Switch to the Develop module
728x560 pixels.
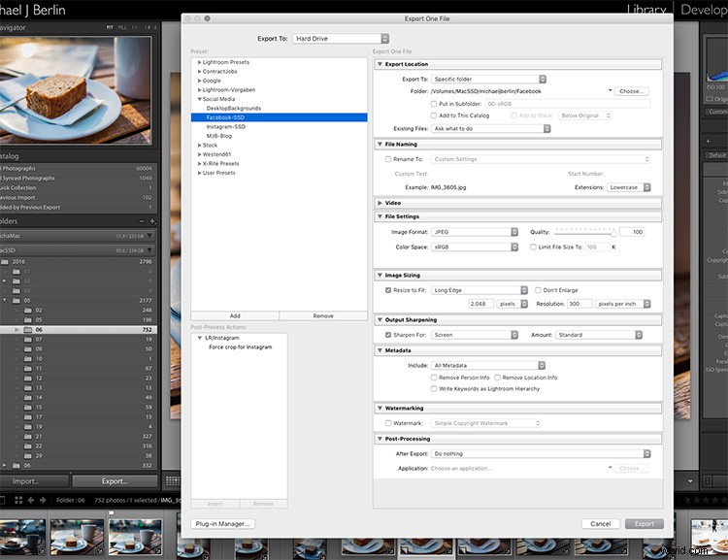point(704,10)
